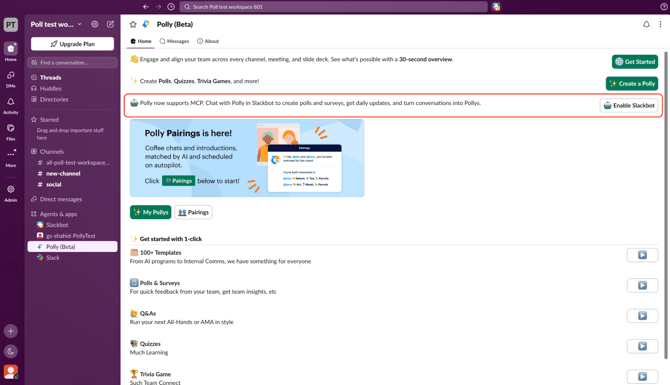Click the Create a Polly button

click(632, 83)
